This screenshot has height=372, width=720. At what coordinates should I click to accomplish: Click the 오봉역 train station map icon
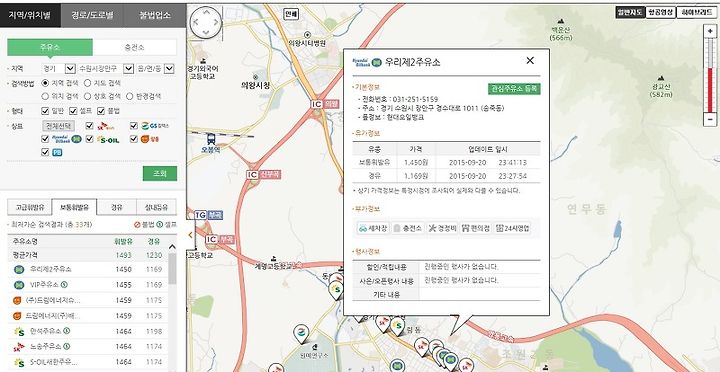tap(211, 139)
